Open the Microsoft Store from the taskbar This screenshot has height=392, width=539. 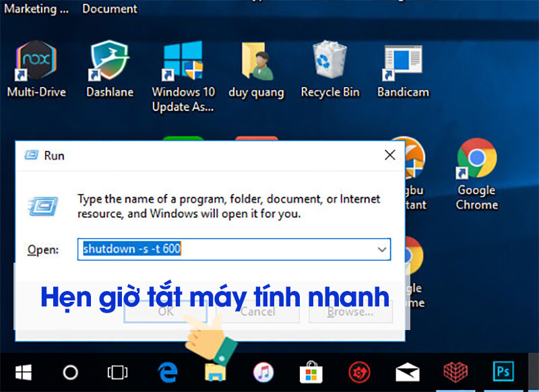coord(311,371)
